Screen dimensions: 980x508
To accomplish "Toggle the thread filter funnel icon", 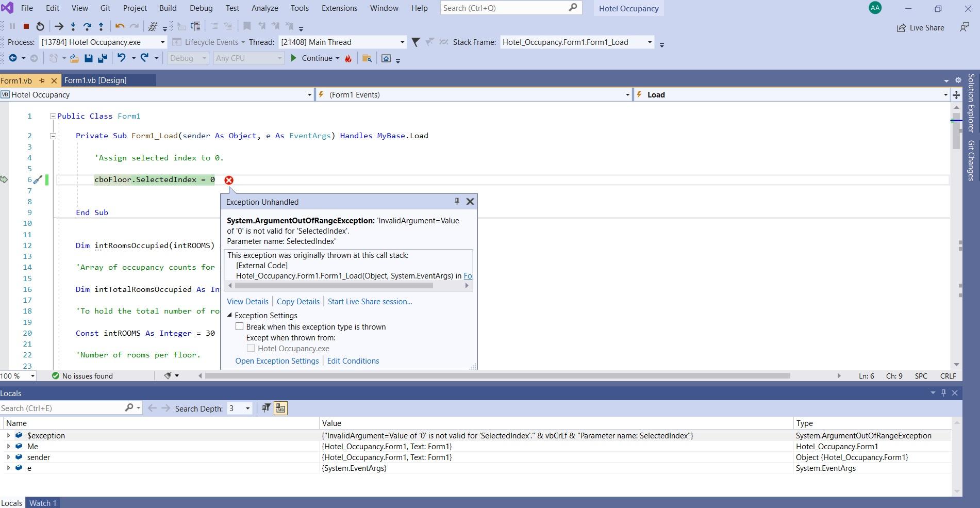I will [x=416, y=42].
